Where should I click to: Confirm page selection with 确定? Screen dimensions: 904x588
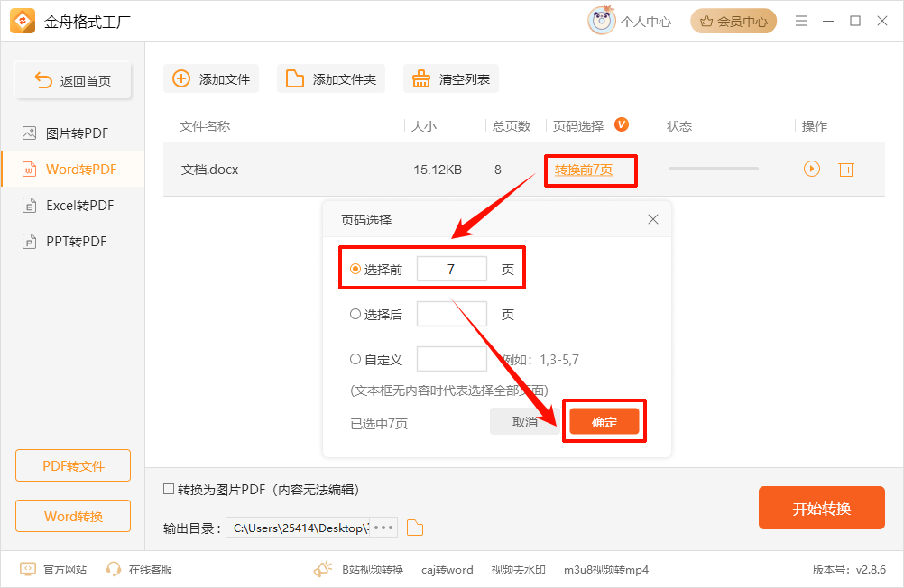[604, 420]
